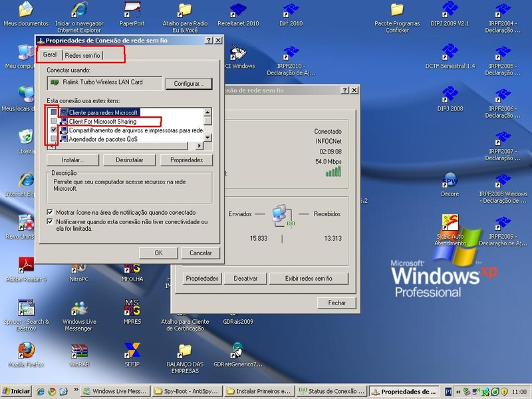Image resolution: width=532 pixels, height=399 pixels.
Task: Click Chrome quick launch icon
Action: tap(52, 392)
